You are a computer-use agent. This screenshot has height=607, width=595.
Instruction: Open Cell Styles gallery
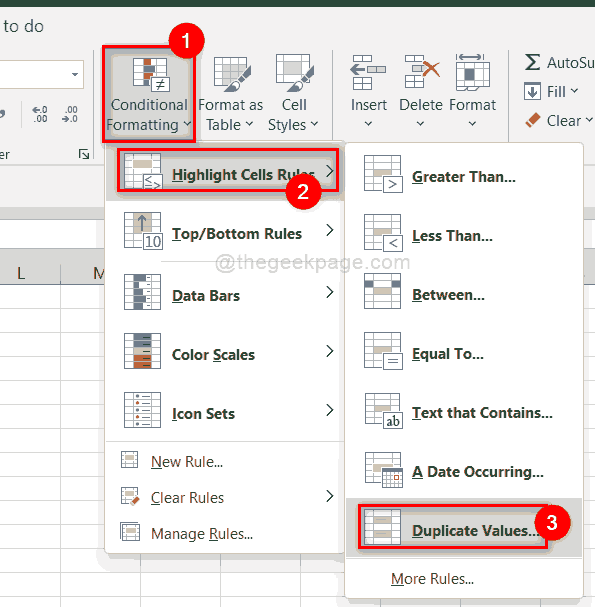(x=294, y=94)
